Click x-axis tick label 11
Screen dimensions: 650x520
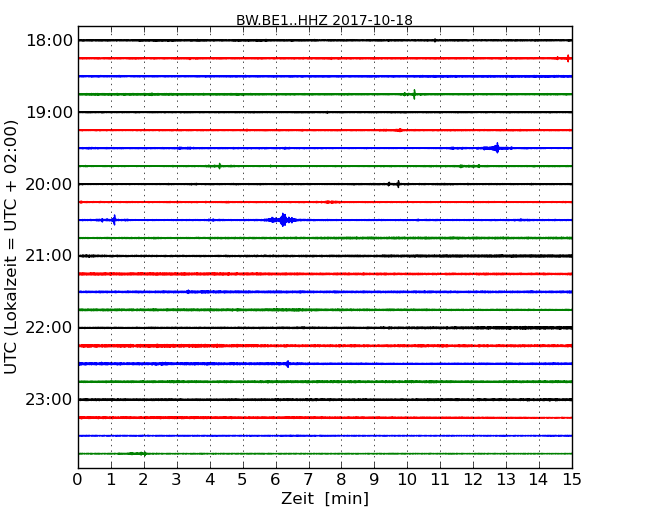[440, 479]
